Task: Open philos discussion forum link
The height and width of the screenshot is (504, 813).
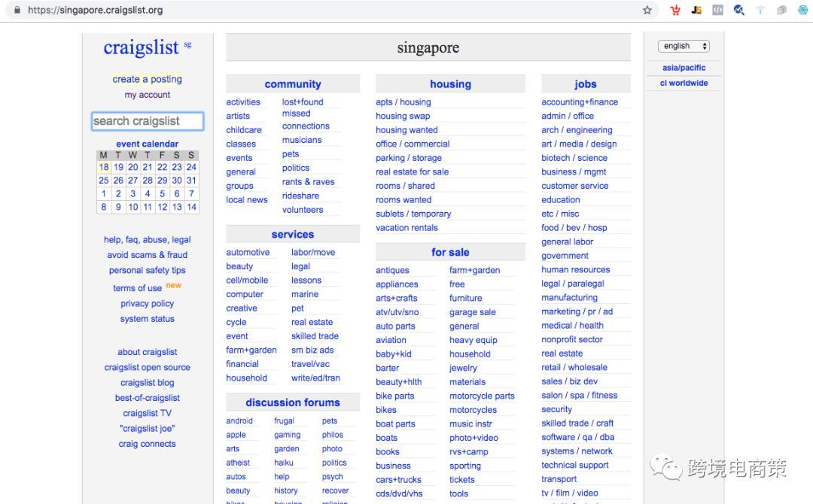Action: (x=333, y=435)
